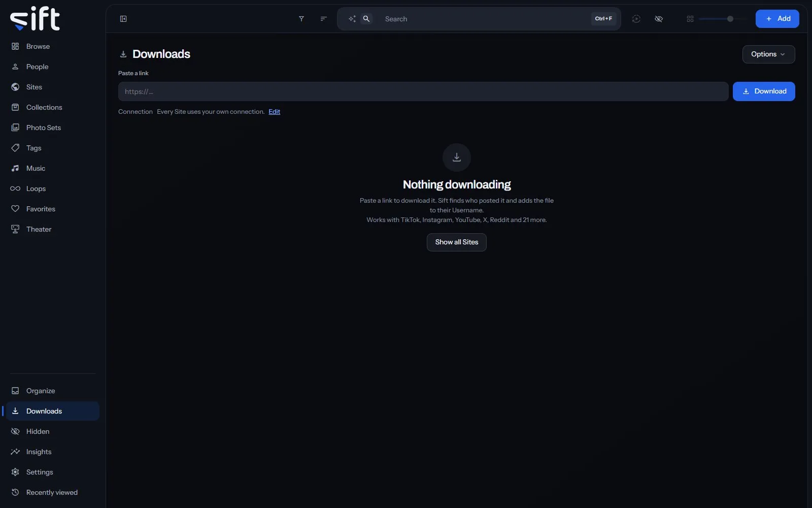This screenshot has height=508, width=812.
Task: Open Insights in the sidebar
Action: 53,452
